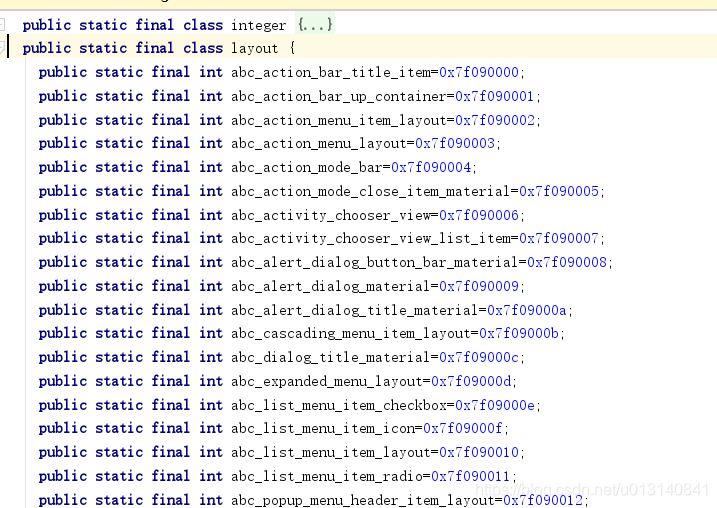Click value 0x7f09000e

pyautogui.click(x=495, y=405)
